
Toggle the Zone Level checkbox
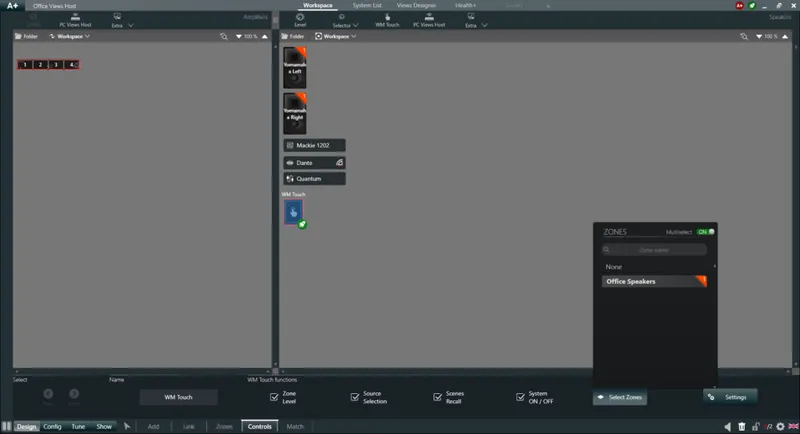[274, 397]
